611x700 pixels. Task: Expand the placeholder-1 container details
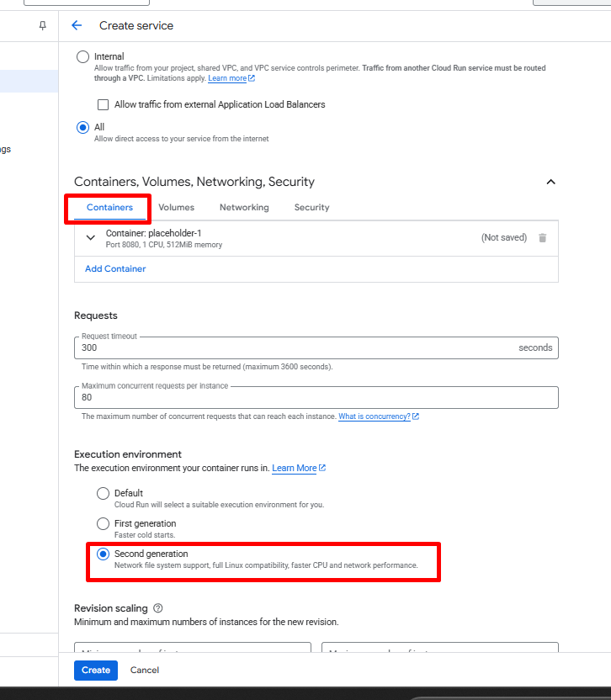[91, 238]
